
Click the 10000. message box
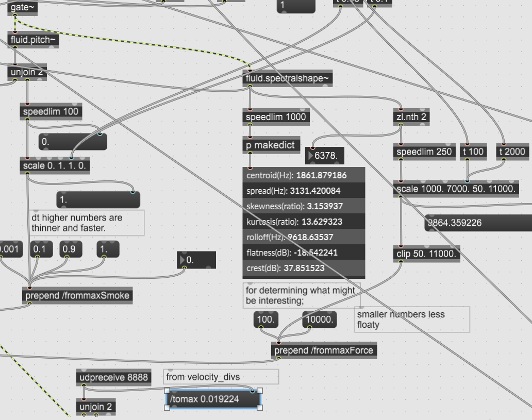pos(320,320)
